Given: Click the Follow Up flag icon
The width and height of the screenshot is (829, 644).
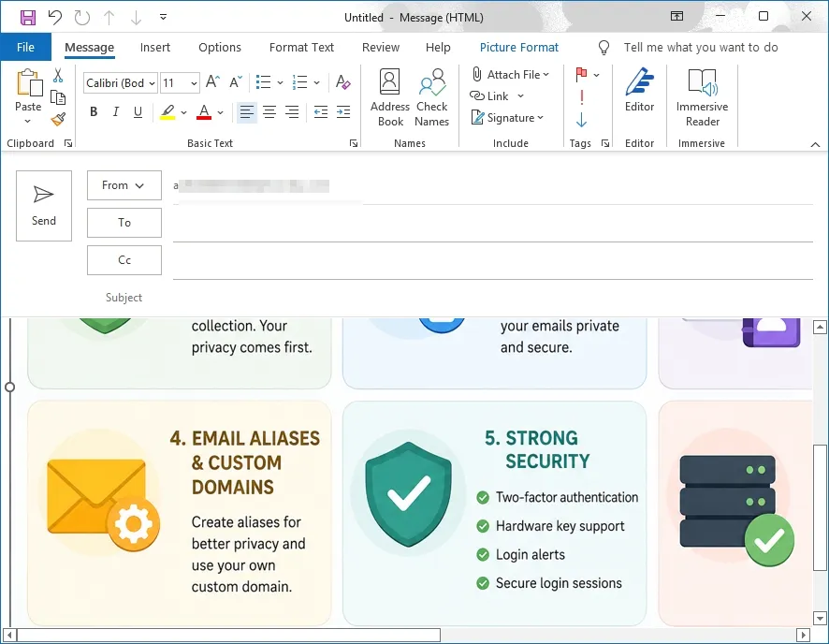Looking at the screenshot, I should [582, 75].
